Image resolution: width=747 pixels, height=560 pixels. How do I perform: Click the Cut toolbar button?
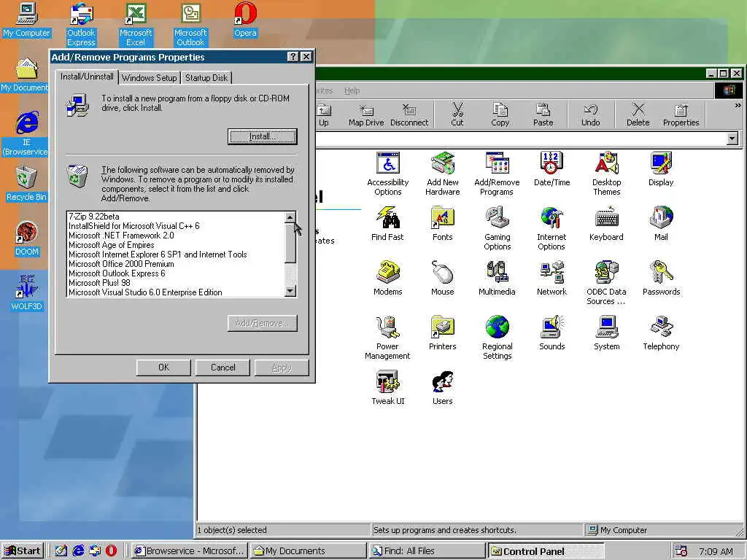pos(457,114)
